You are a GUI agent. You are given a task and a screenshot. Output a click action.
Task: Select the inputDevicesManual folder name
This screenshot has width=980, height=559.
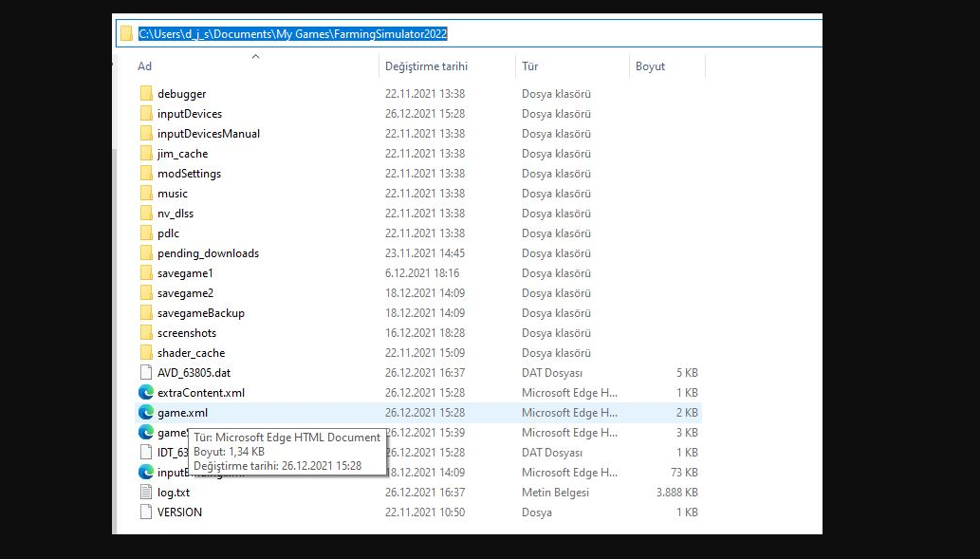(x=208, y=134)
